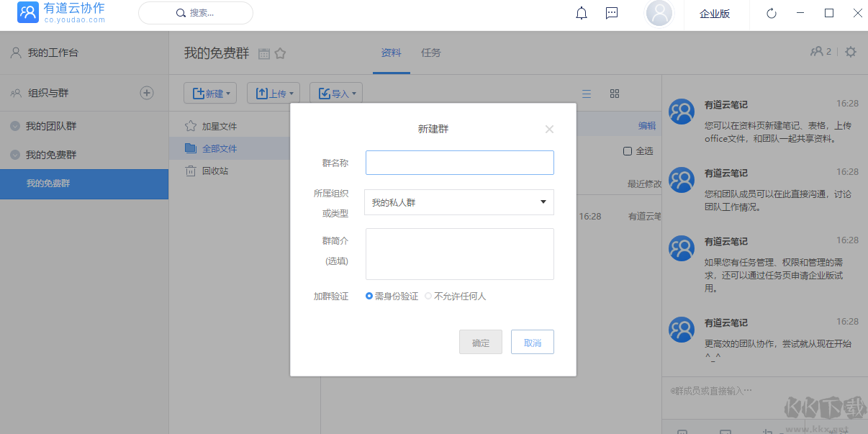Cancel the dialog with 取消 button
Viewport: 868px width, 434px height.
(532, 342)
